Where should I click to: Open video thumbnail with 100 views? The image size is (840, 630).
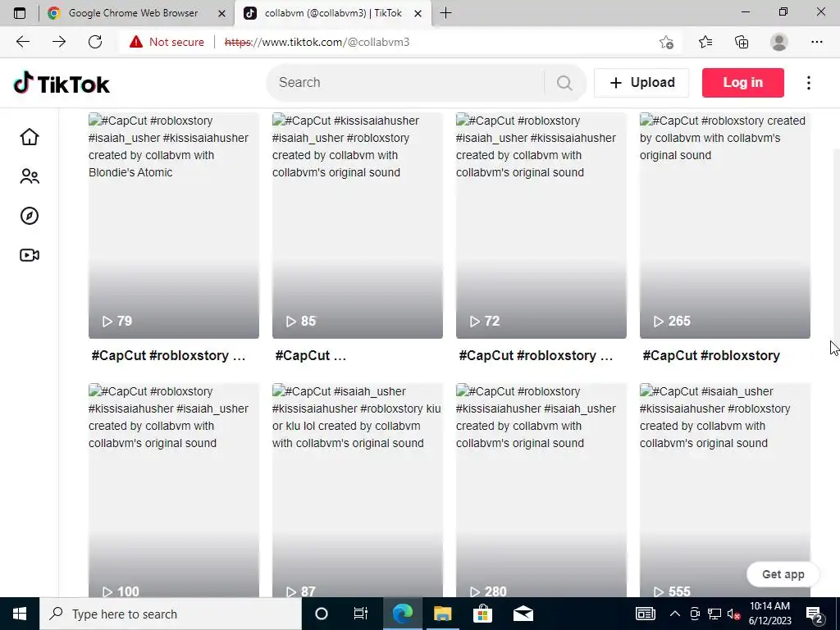[x=174, y=491]
